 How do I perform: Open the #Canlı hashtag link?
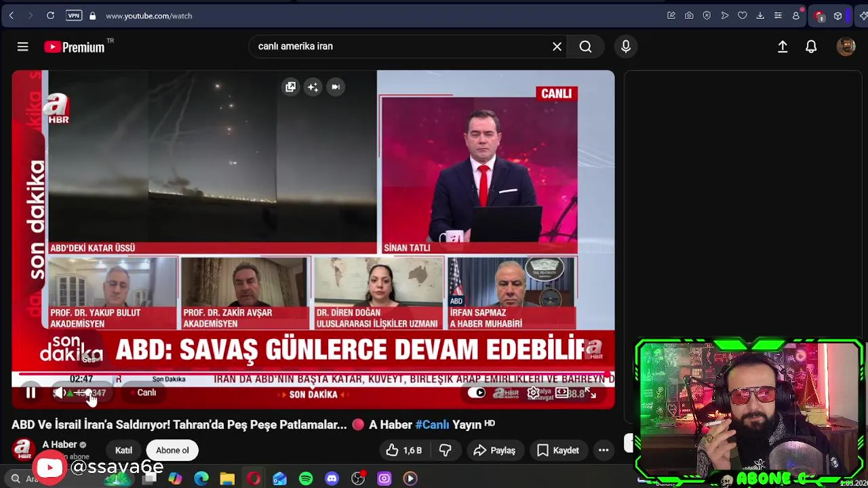[432, 424]
